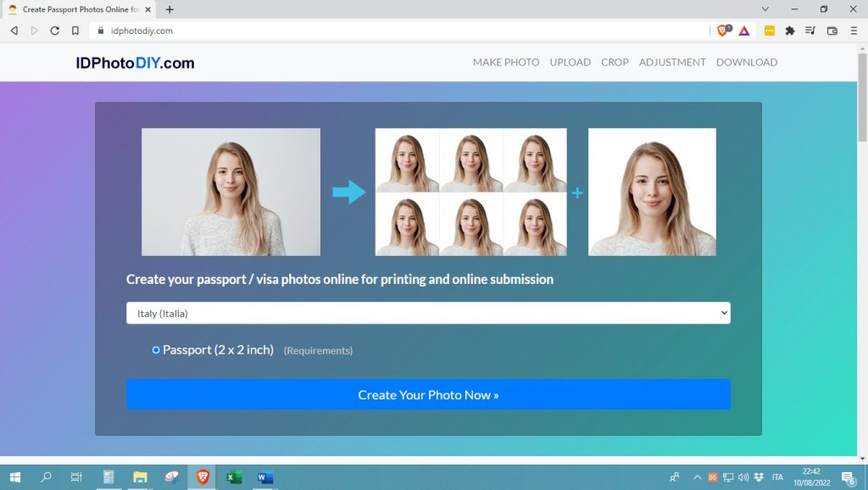Open the country selection dropdown showing Italy

tap(428, 312)
